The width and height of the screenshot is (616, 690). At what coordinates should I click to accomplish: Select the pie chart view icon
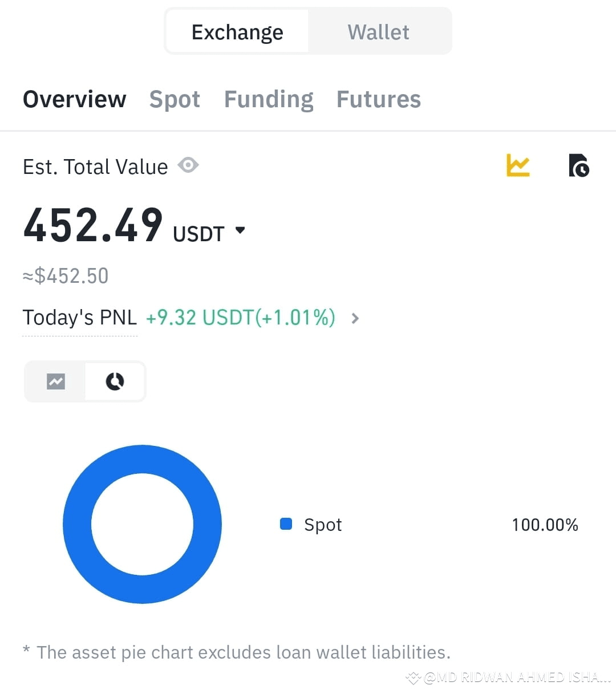115,381
